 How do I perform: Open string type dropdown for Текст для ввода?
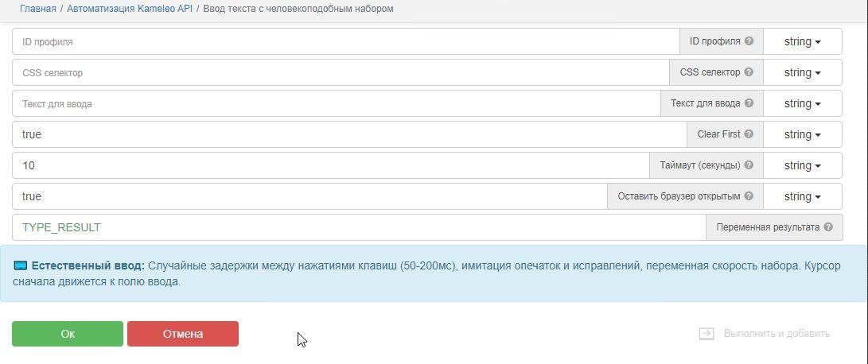click(x=802, y=103)
